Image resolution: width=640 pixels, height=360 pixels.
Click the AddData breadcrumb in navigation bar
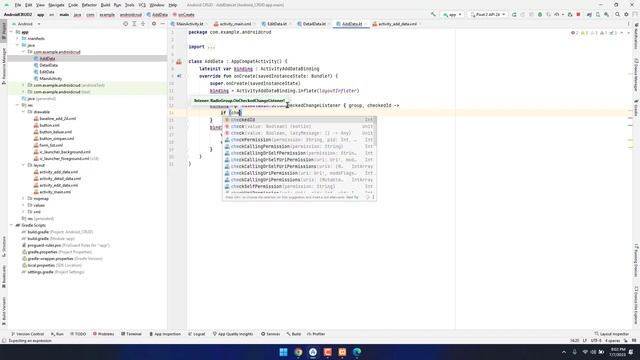(157, 15)
